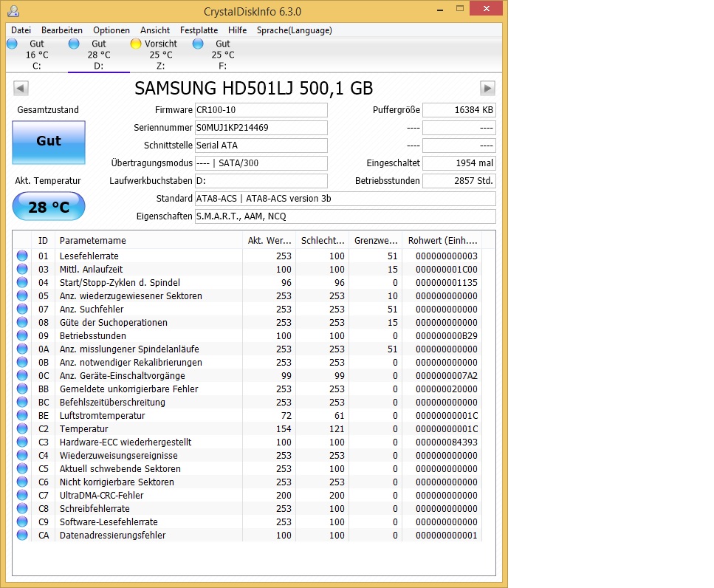Click status icon for notwendiger Rekalibrierungen row
Image resolution: width=714 pixels, height=588 pixels.
(22, 362)
